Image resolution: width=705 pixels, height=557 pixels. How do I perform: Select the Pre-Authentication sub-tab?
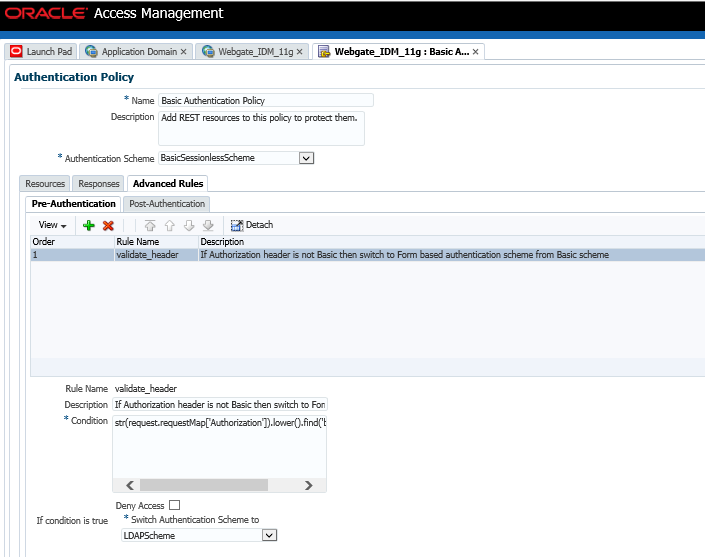coord(73,204)
